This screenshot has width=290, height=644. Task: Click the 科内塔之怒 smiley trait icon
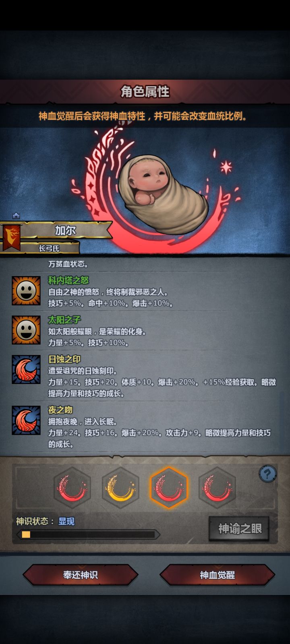(26, 291)
